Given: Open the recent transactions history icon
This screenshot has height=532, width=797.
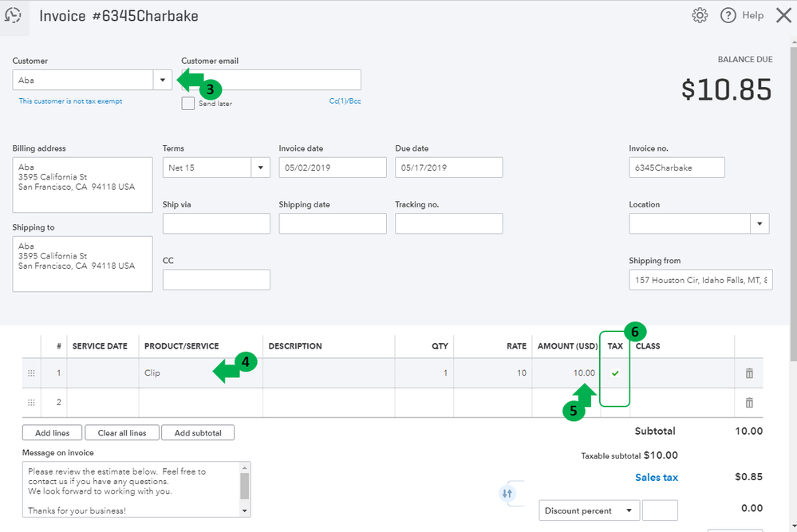Looking at the screenshot, I should pos(14,16).
